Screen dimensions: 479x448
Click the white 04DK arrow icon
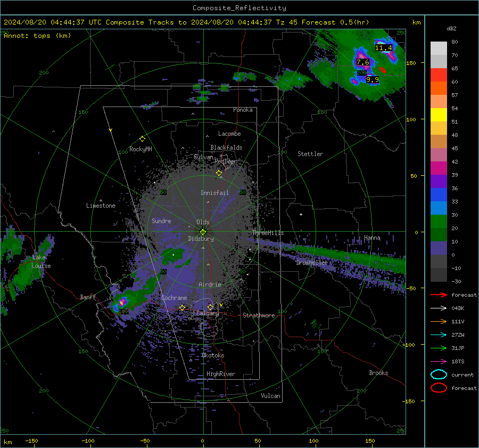[439, 308]
